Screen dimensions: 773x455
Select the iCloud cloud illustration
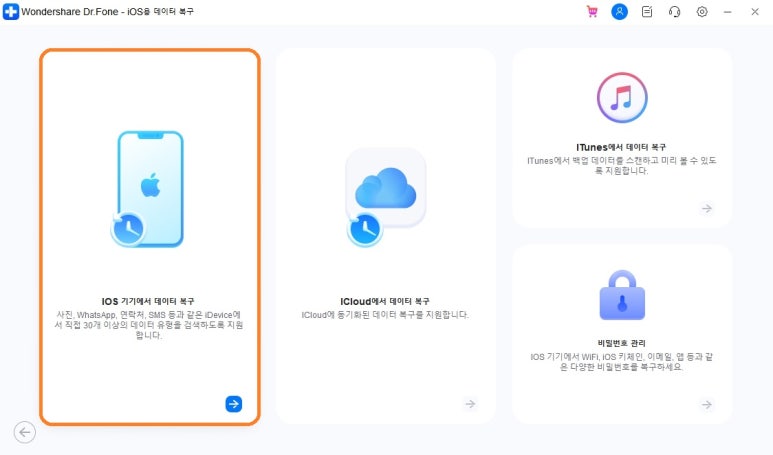(385, 197)
